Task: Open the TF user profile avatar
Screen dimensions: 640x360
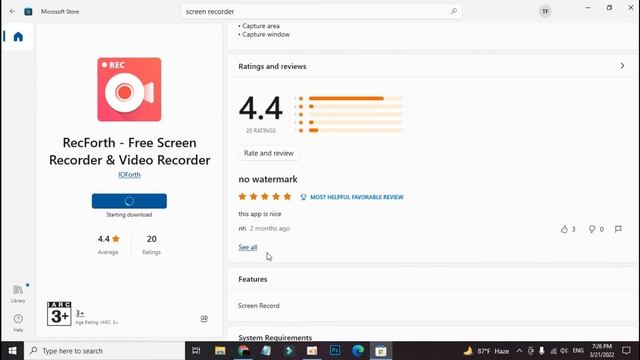Action: (545, 11)
